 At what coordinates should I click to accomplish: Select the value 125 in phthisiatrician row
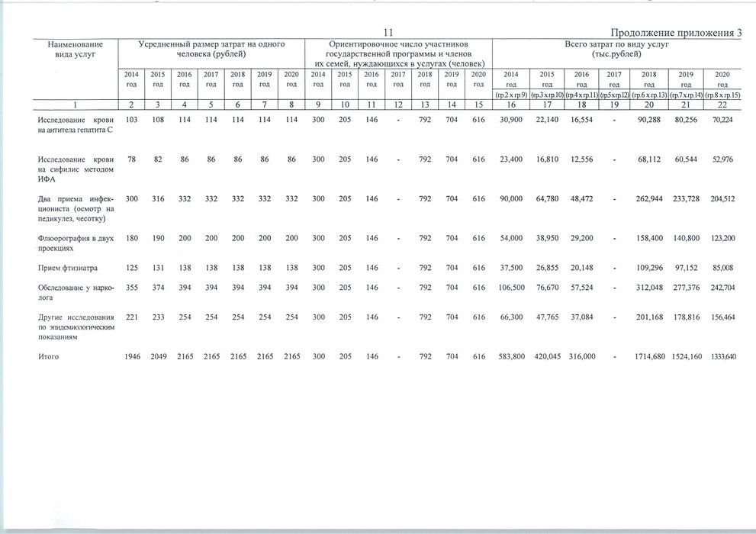coord(131,268)
